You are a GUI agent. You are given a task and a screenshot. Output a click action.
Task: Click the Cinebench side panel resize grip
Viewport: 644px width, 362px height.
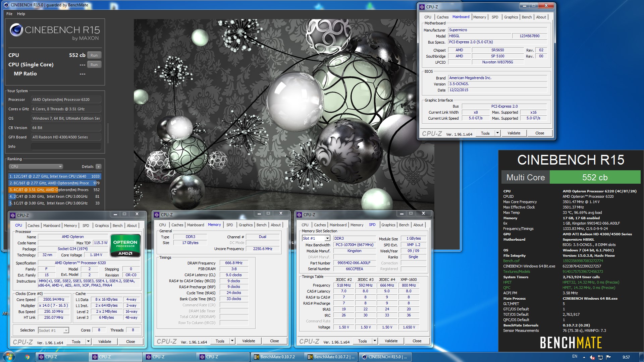108,133
